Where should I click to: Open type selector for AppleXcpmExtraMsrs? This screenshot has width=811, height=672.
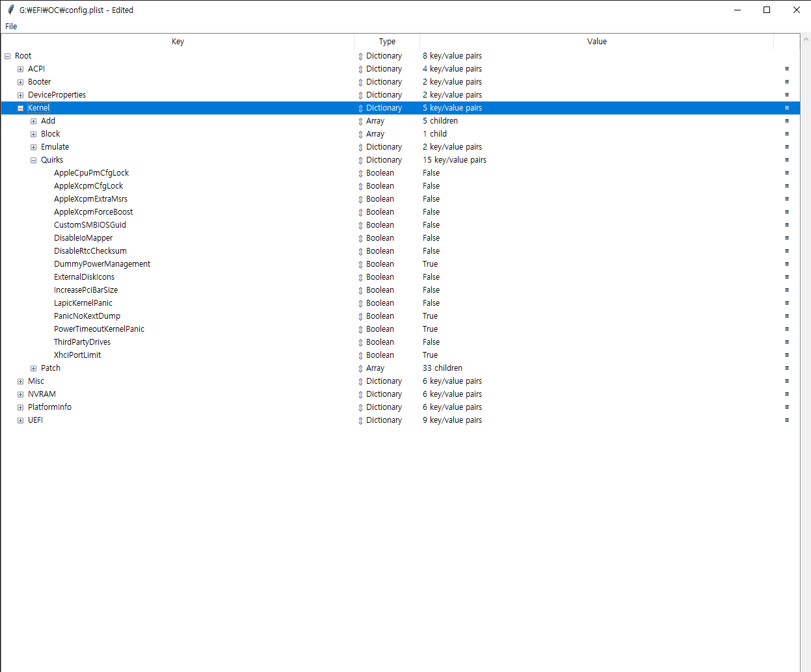pyautogui.click(x=360, y=199)
